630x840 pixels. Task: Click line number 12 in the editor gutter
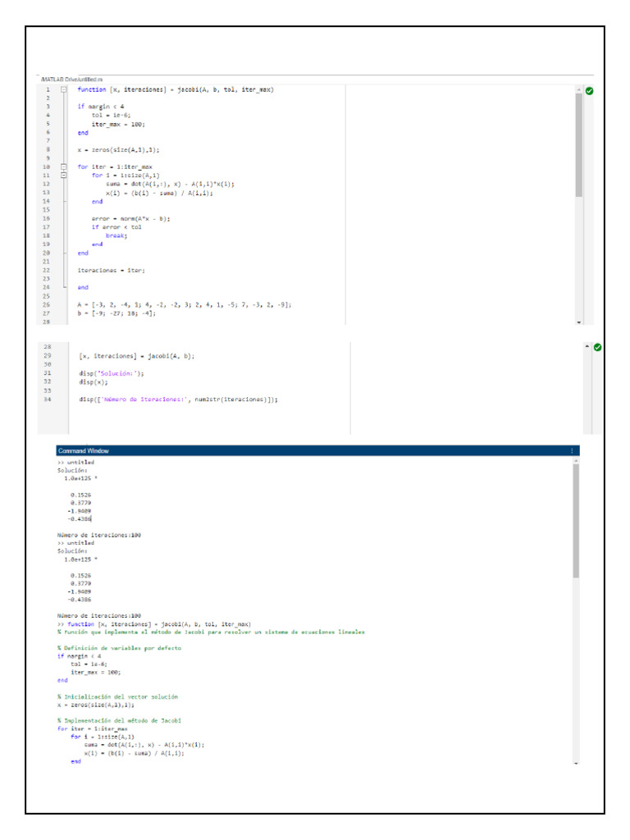click(46, 184)
